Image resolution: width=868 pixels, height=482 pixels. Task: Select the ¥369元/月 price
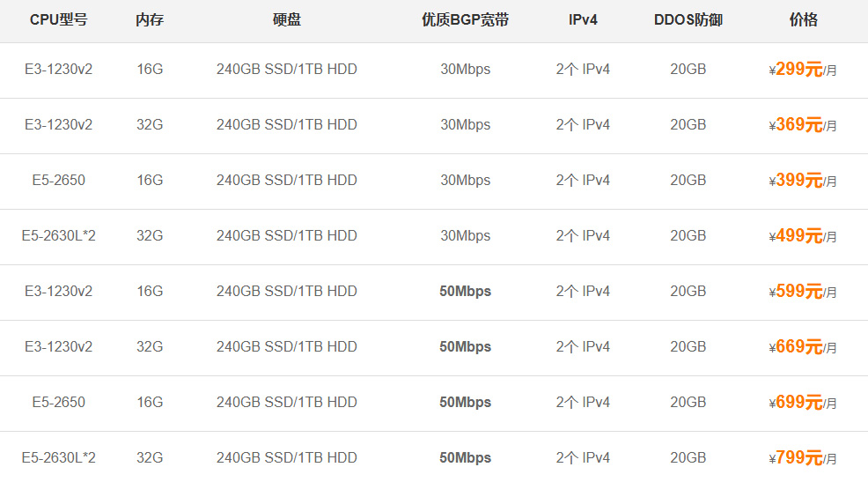click(802, 125)
